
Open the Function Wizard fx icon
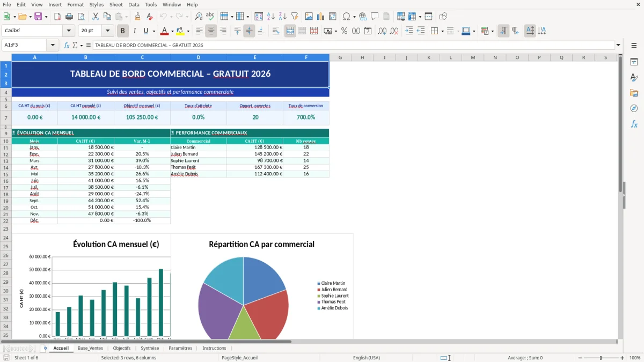pos(67,46)
